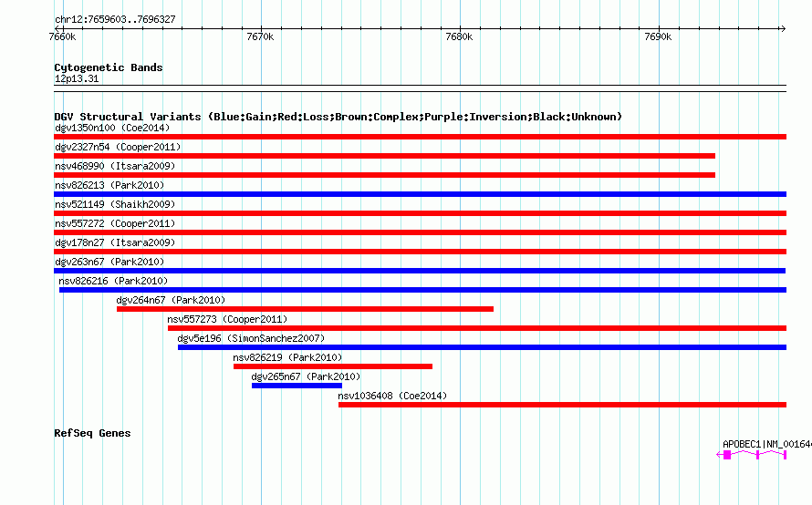812x505 pixels.
Task: Select the dgv263n67 blue gain bar
Action: click(420, 271)
